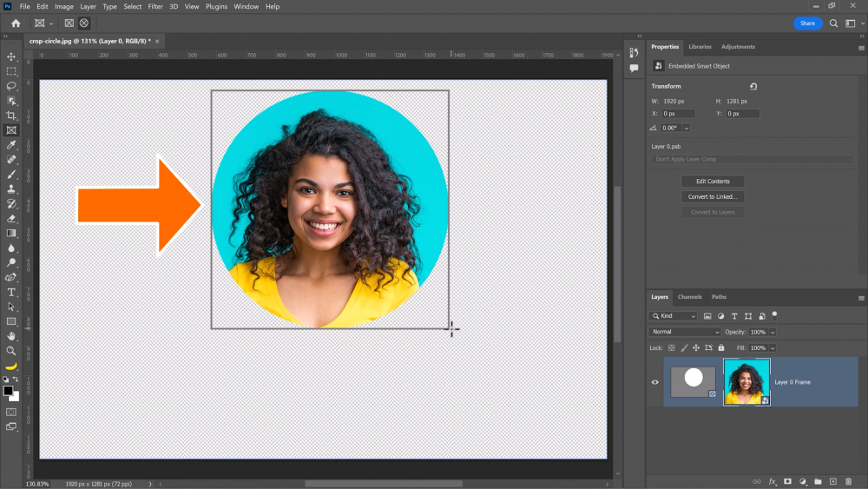Open the Filter menu
The height and width of the screenshot is (489, 868).
point(155,7)
